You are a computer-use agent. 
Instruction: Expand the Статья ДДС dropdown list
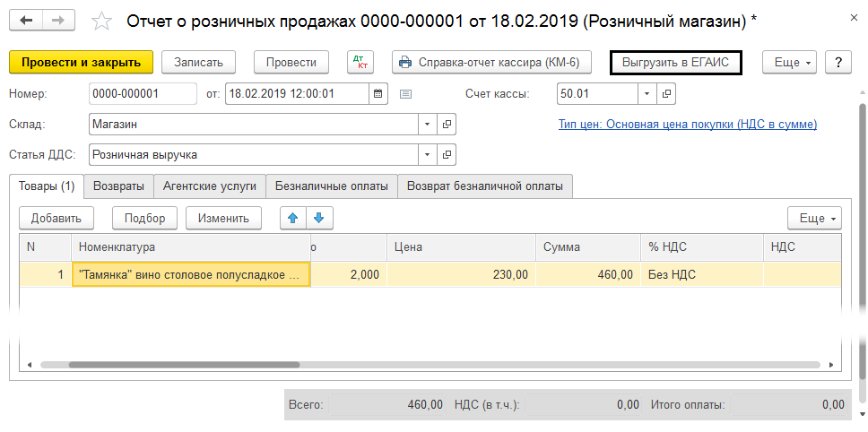pyautogui.click(x=427, y=155)
